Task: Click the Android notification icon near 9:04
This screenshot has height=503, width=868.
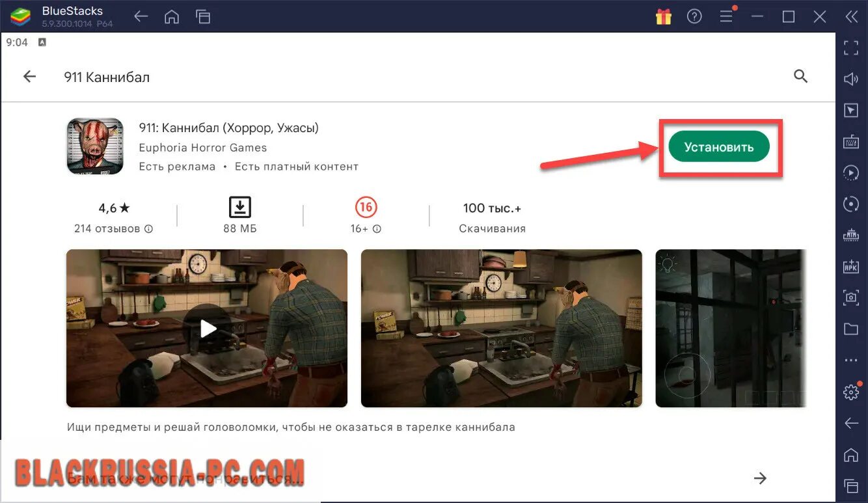Action: click(42, 42)
